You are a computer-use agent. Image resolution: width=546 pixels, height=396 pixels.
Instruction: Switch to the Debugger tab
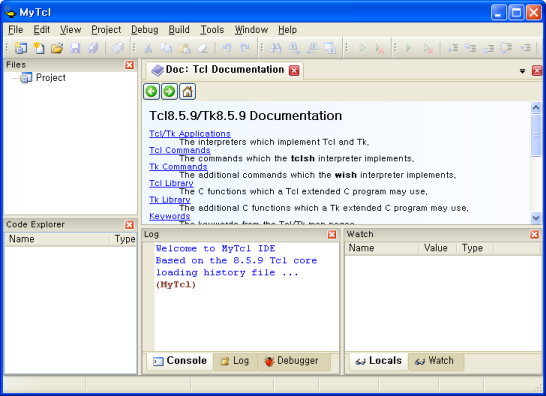tap(291, 361)
